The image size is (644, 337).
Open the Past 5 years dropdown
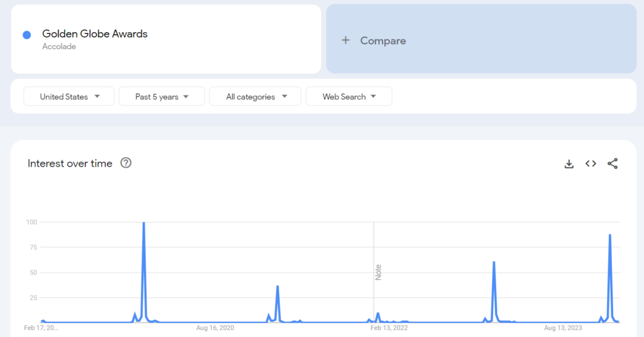[162, 96]
